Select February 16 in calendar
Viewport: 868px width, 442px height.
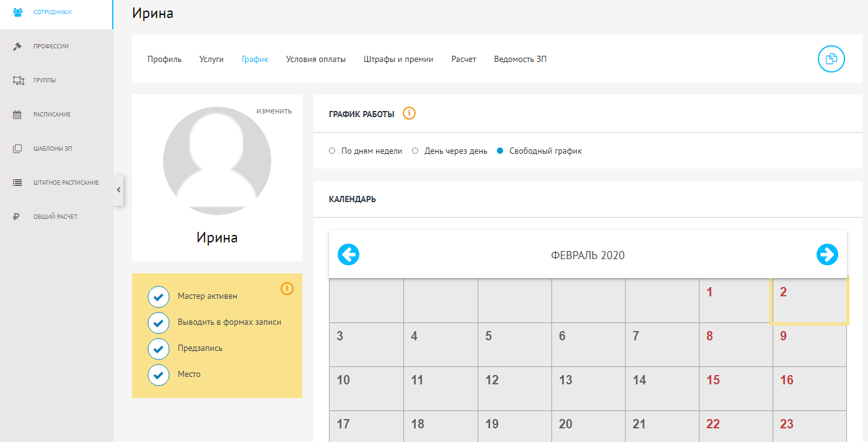coord(810,389)
